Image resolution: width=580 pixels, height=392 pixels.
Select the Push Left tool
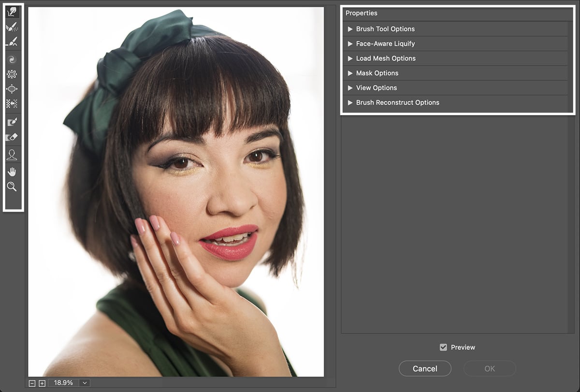pos(12,103)
